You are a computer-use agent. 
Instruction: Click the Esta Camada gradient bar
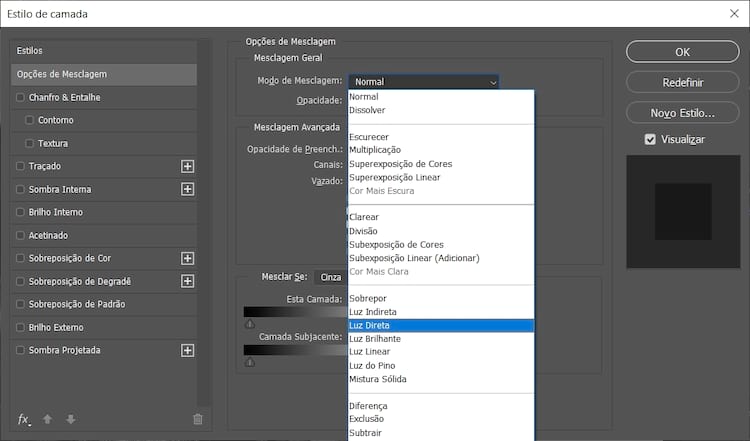point(296,312)
